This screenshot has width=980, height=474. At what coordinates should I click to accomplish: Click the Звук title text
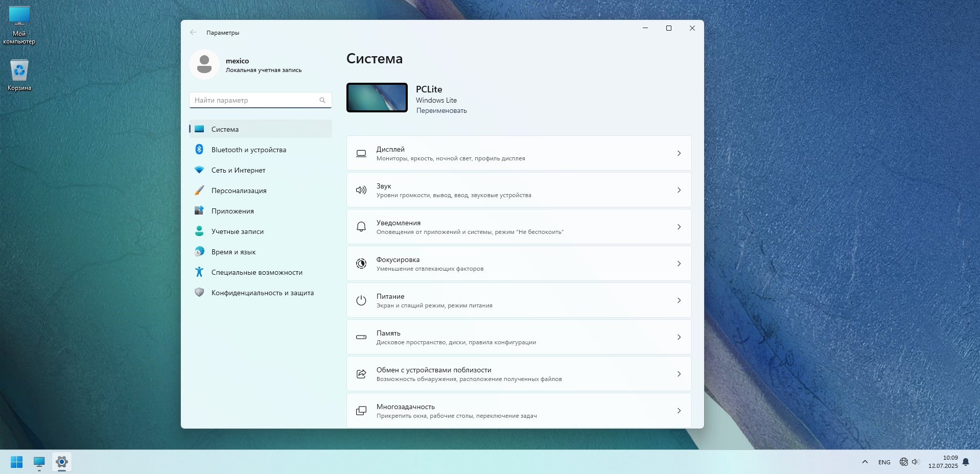coord(384,186)
